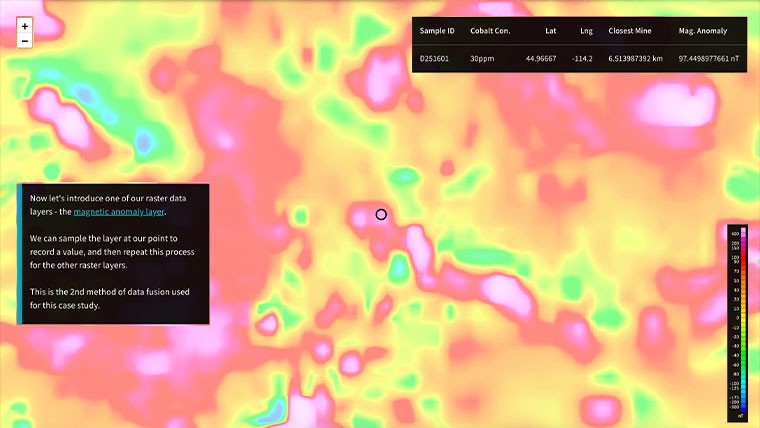Click the Cobalt Con. column header
This screenshot has width=760, height=428.
tap(490, 31)
